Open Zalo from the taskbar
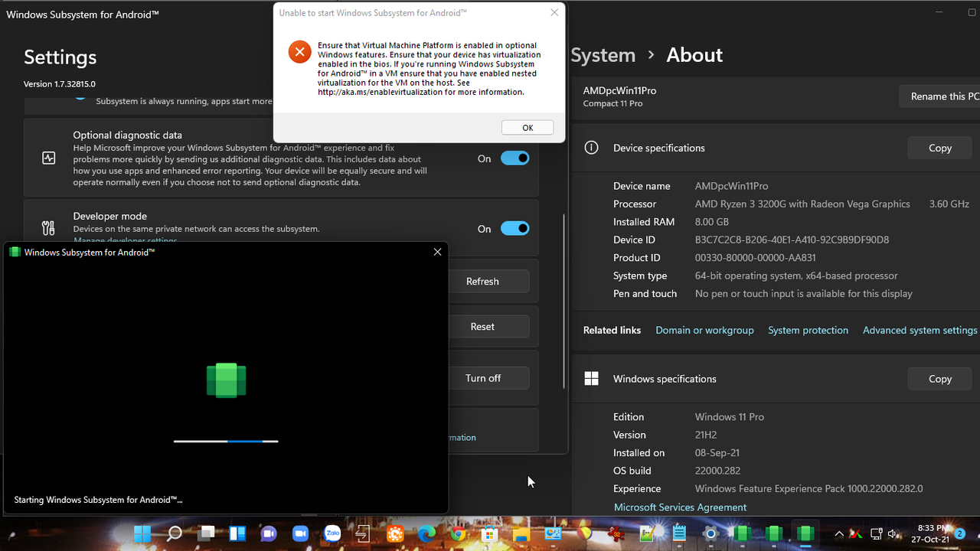 (x=332, y=533)
